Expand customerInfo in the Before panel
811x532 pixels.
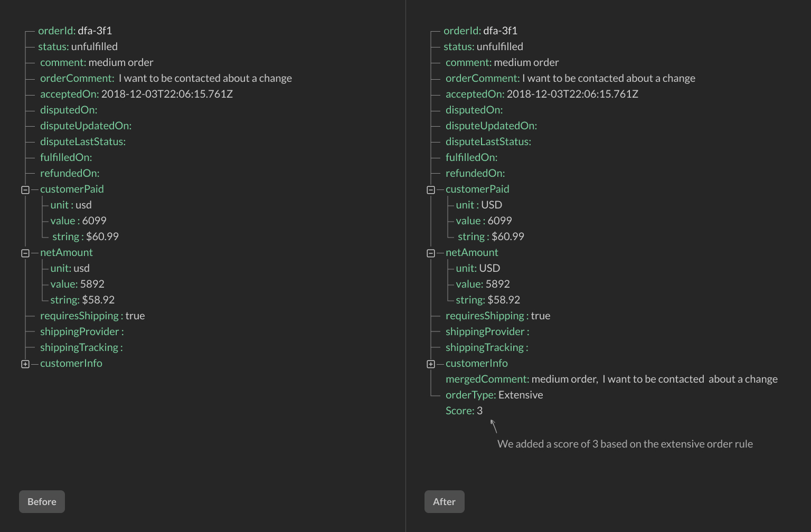pyautogui.click(x=24, y=364)
